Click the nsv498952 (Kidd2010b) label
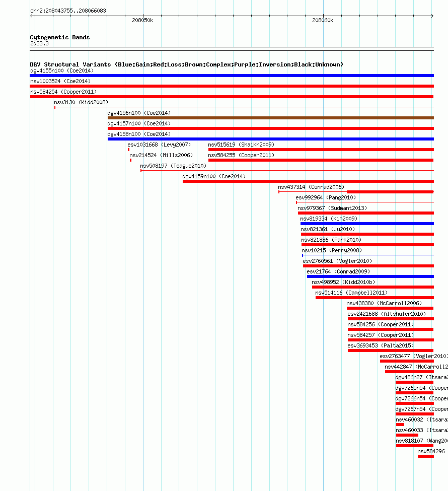 (x=343, y=283)
